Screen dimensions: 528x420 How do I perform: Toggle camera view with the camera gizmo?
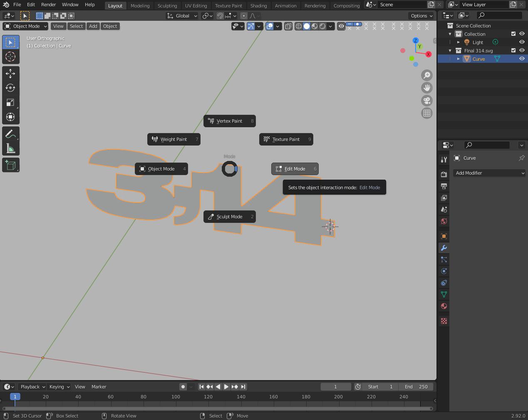[x=427, y=101]
